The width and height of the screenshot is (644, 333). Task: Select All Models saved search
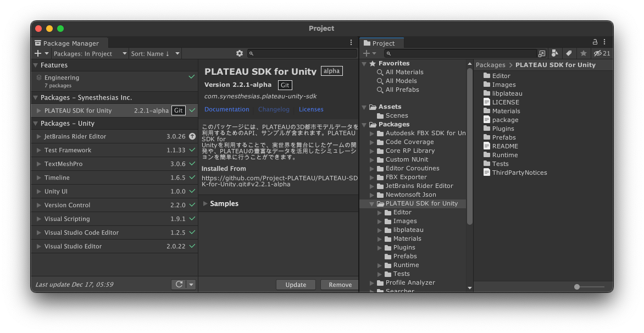pyautogui.click(x=397, y=81)
